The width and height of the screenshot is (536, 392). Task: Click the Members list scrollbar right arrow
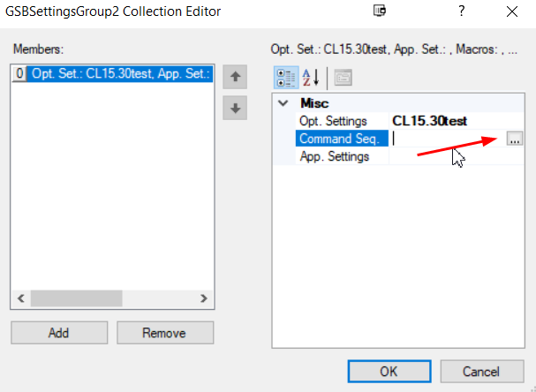[203, 299]
